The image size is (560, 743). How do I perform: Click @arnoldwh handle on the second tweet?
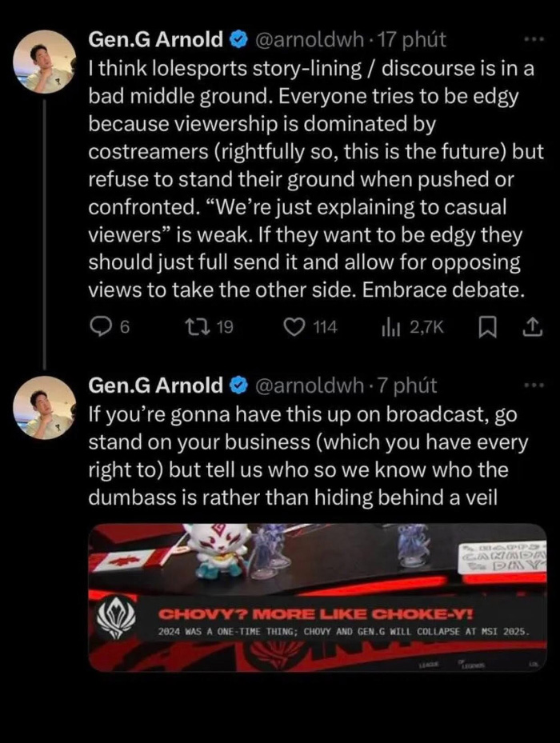(308, 385)
